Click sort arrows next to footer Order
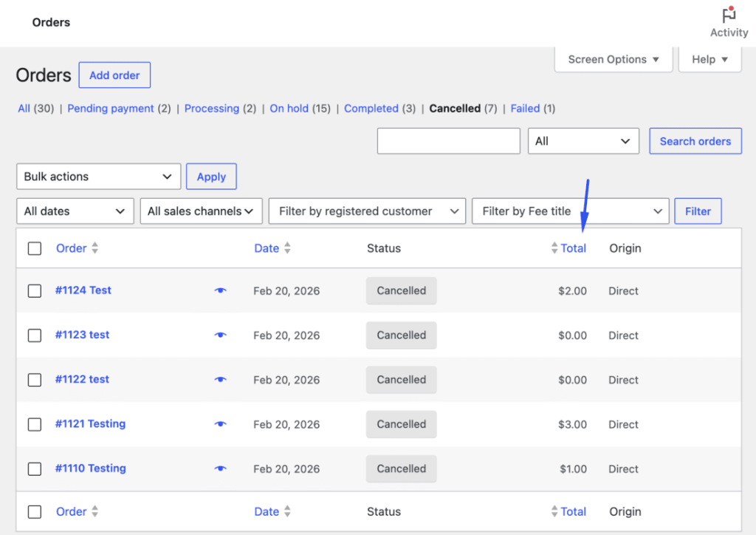The image size is (756, 535). (95, 511)
